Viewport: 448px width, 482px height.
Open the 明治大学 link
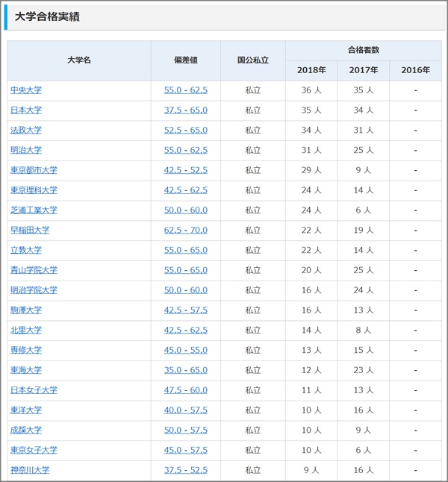[26, 150]
